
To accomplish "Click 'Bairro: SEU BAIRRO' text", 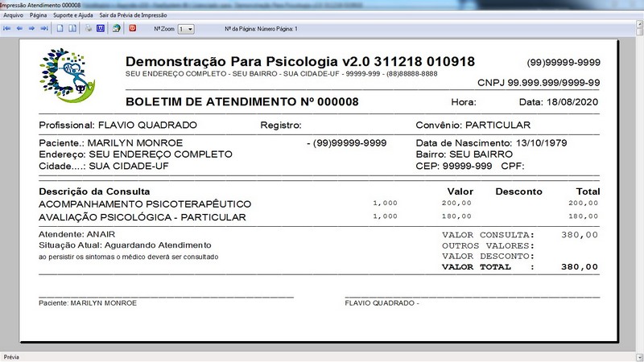I will click(x=464, y=154).
